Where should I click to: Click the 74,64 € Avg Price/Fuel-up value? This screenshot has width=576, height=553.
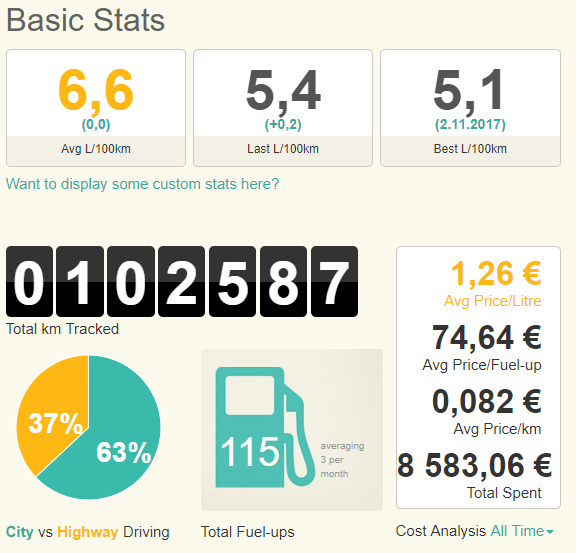tap(486, 338)
